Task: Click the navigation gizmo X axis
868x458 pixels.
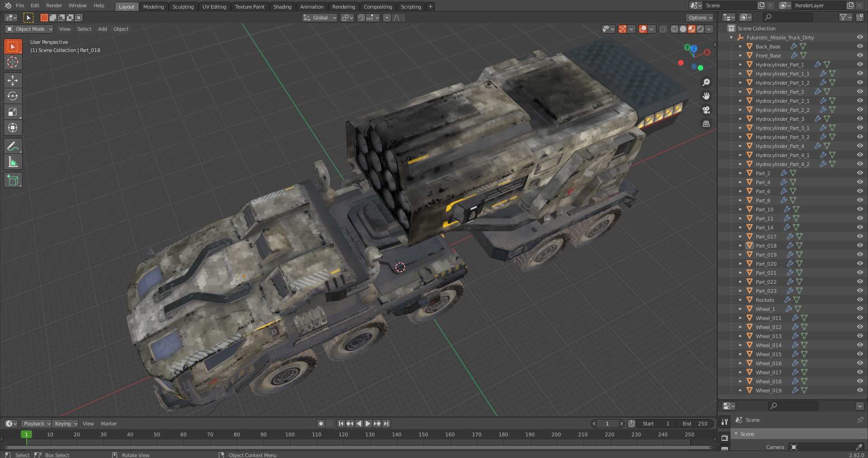Action: pyautogui.click(x=707, y=52)
